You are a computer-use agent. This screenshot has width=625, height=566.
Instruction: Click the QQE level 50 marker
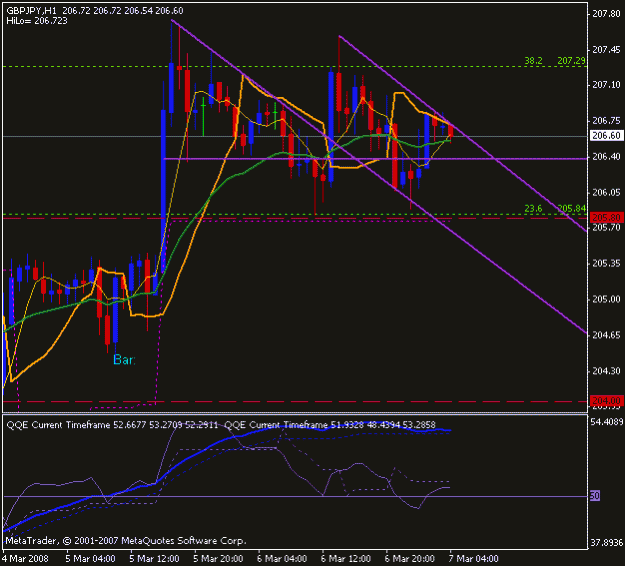point(595,496)
